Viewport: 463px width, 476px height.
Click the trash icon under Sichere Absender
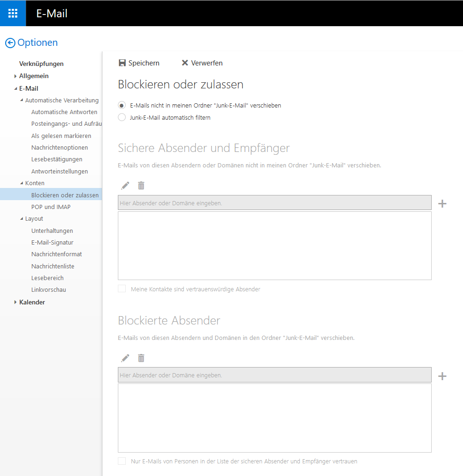[141, 186]
